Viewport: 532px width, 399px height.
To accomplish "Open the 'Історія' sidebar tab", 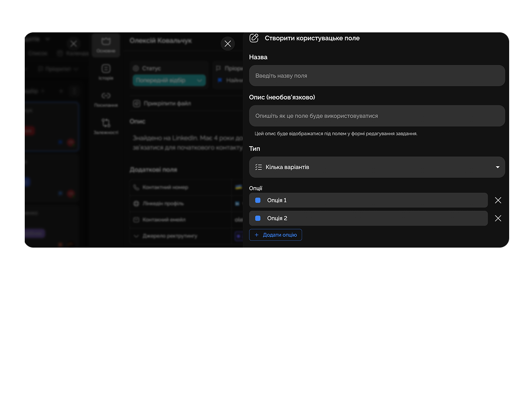I will (106, 72).
